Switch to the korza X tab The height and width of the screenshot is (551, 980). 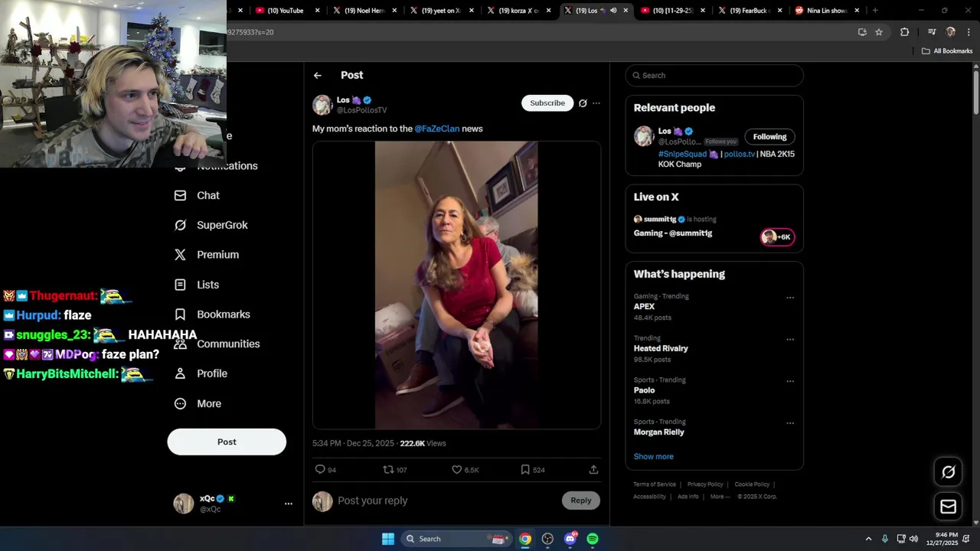tap(519, 11)
